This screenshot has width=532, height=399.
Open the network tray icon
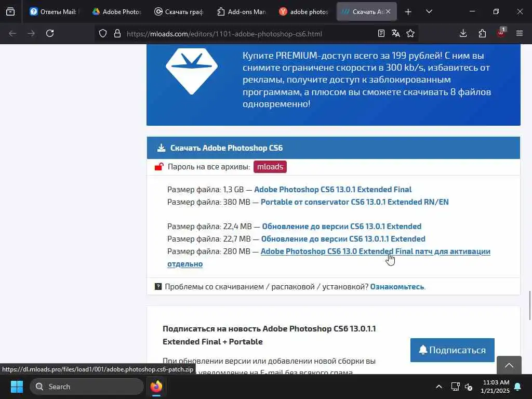click(x=455, y=387)
